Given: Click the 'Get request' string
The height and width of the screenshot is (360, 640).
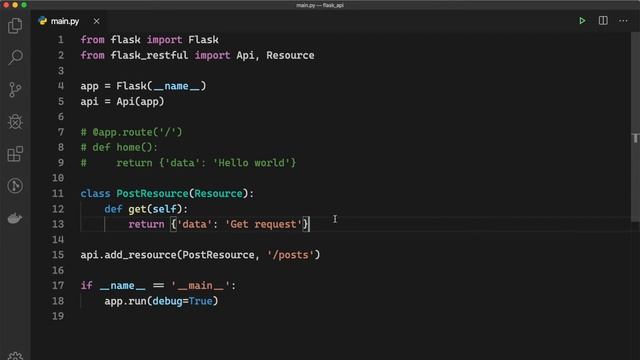Looking at the screenshot, I should 263,224.
